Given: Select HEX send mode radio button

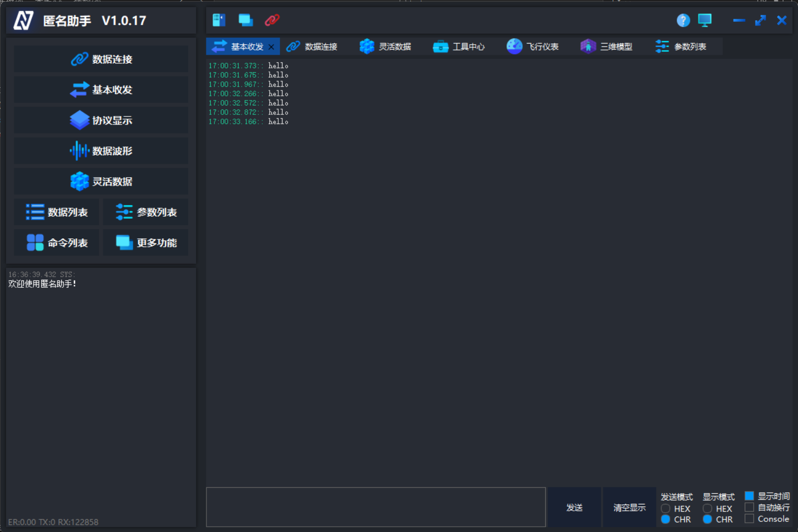Looking at the screenshot, I should (x=666, y=508).
